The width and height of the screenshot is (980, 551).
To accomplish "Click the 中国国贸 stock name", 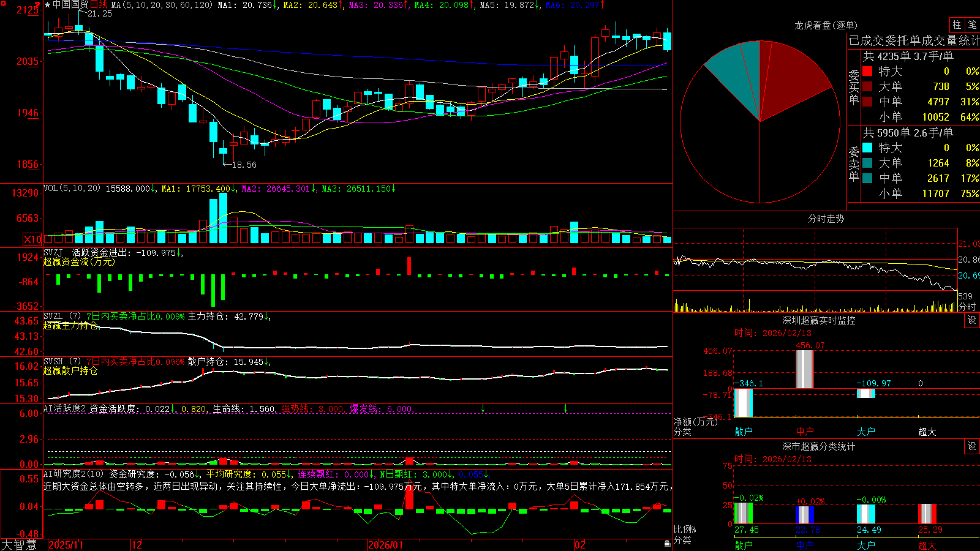I will coord(70,5).
